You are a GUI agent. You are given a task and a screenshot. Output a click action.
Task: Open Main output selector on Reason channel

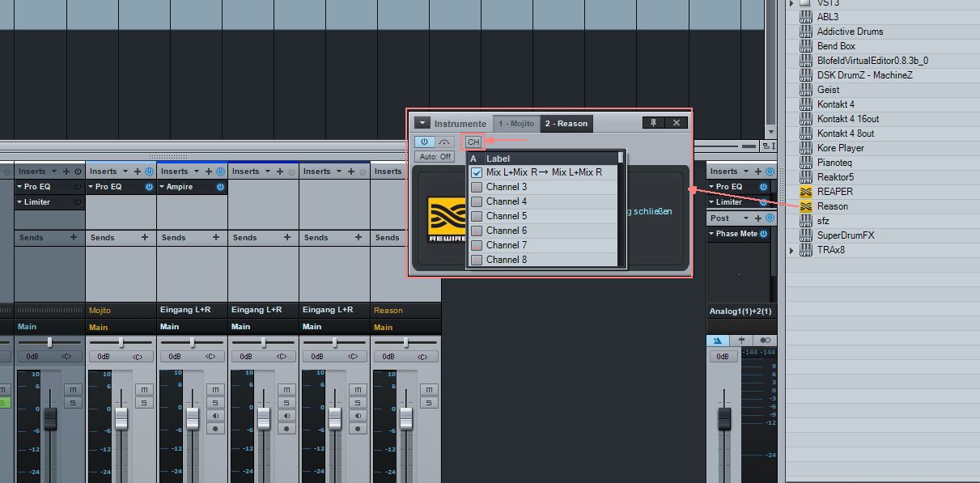[x=405, y=327]
